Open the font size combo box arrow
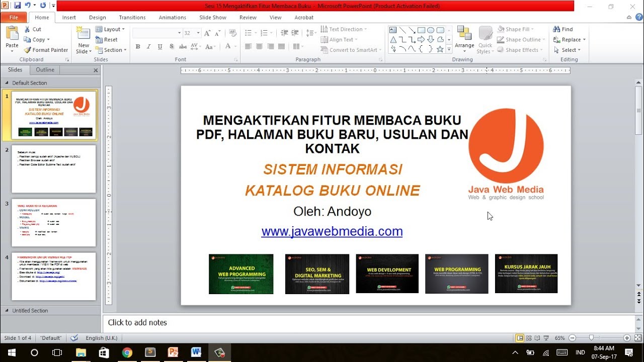644x362 pixels. pos(198,33)
